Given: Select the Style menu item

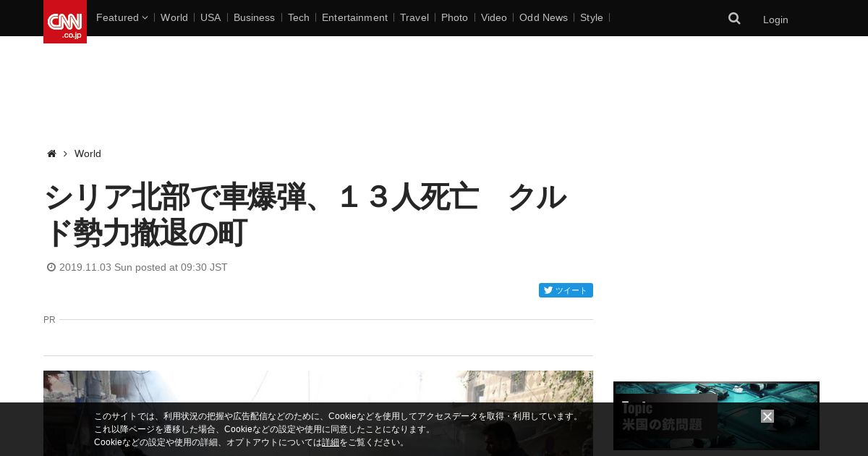Looking at the screenshot, I should [x=592, y=17].
